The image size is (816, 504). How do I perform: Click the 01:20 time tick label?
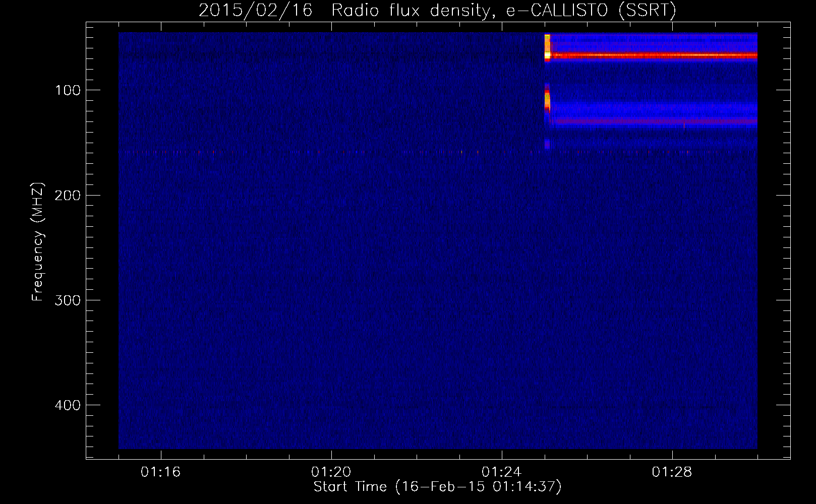331,472
